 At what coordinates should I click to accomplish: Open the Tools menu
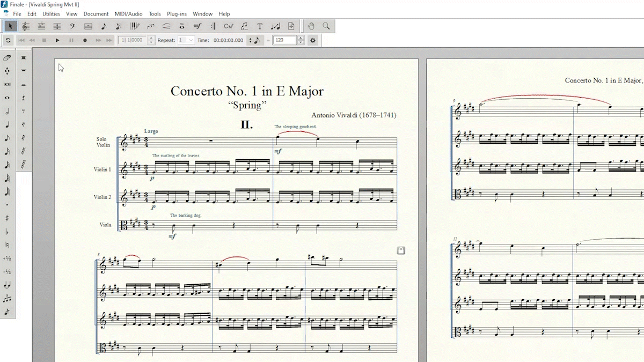pyautogui.click(x=155, y=14)
